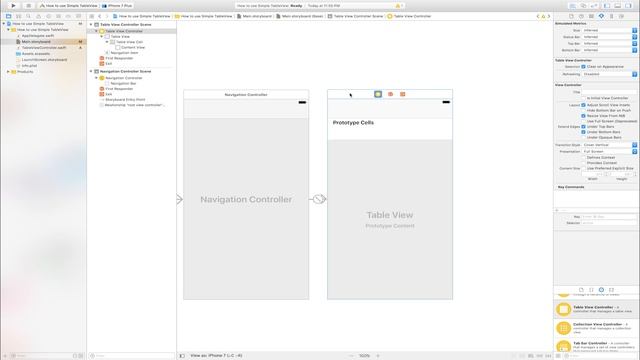
Task: Collapse Navigation Controller Scene
Action: click(91, 71)
